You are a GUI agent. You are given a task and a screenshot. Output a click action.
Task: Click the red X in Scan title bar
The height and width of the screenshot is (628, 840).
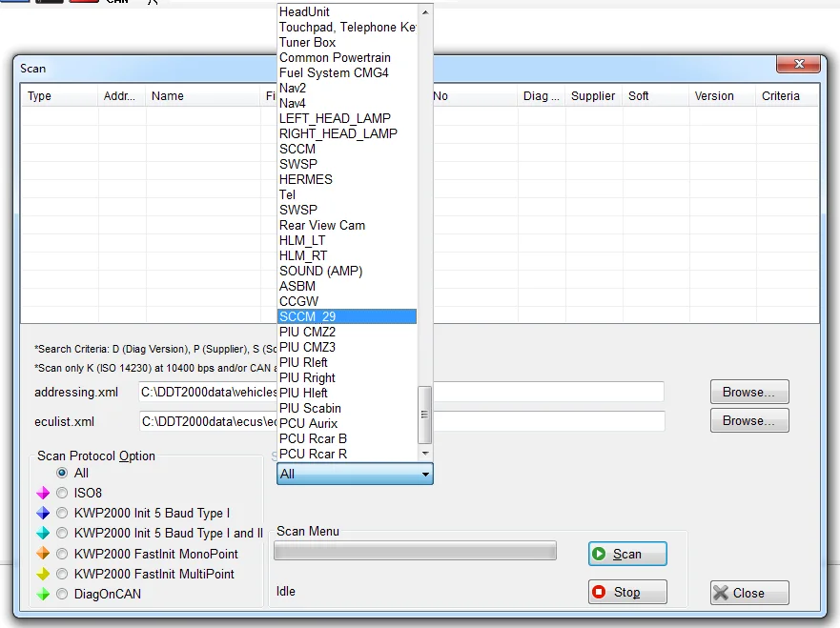coord(798,64)
